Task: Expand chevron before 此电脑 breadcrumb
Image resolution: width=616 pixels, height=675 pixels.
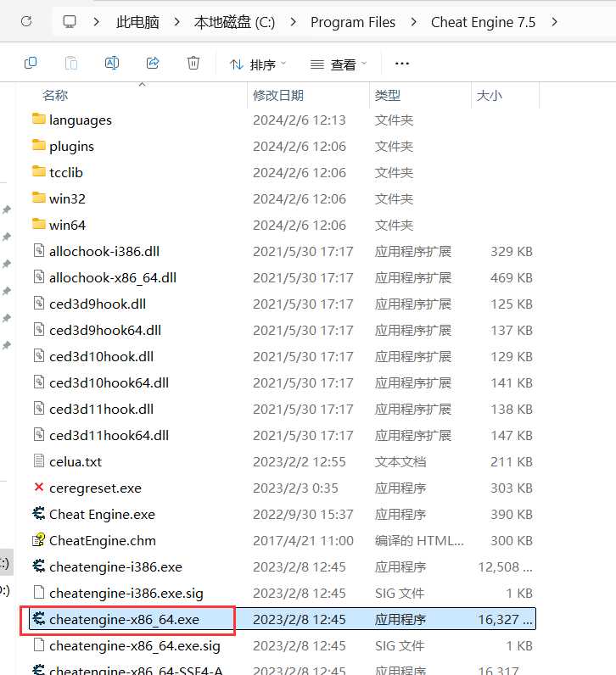Action: click(x=97, y=21)
